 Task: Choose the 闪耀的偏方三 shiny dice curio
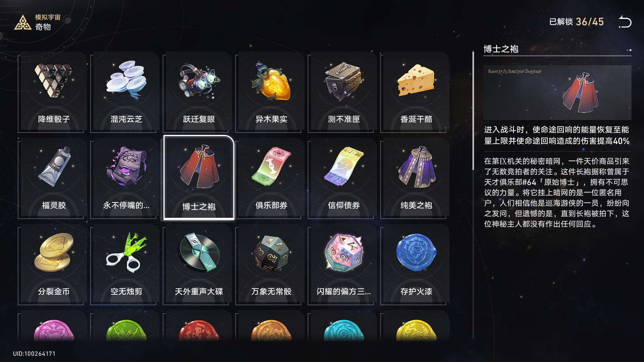[343, 264]
